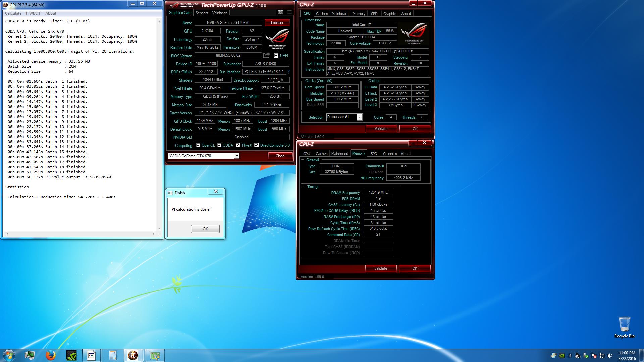Click Validate in the upper CPU-Z window
The height and width of the screenshot is (362, 644).
point(381,129)
